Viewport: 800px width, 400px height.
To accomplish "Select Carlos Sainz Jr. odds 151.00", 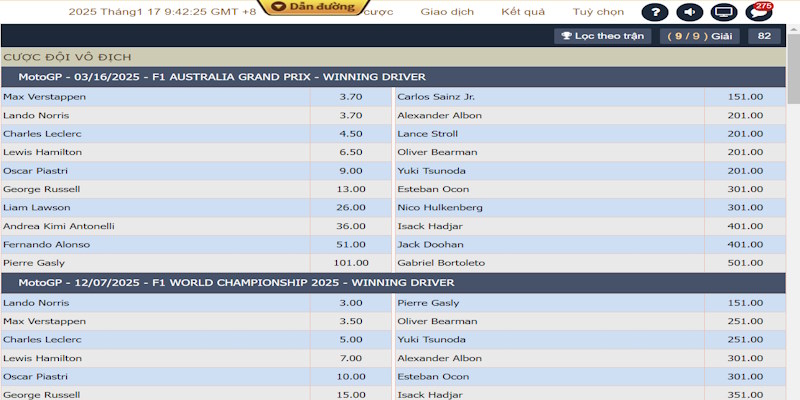I will click(x=745, y=97).
